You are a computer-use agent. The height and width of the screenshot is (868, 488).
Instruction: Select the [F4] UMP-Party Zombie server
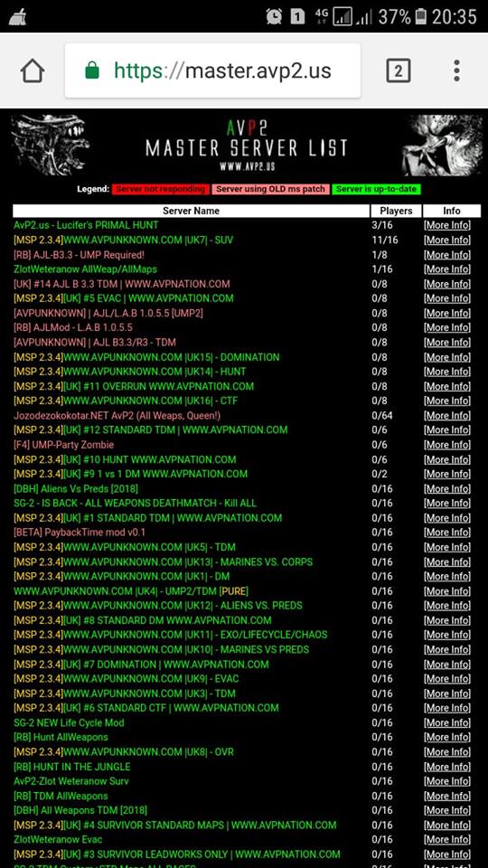63,445
